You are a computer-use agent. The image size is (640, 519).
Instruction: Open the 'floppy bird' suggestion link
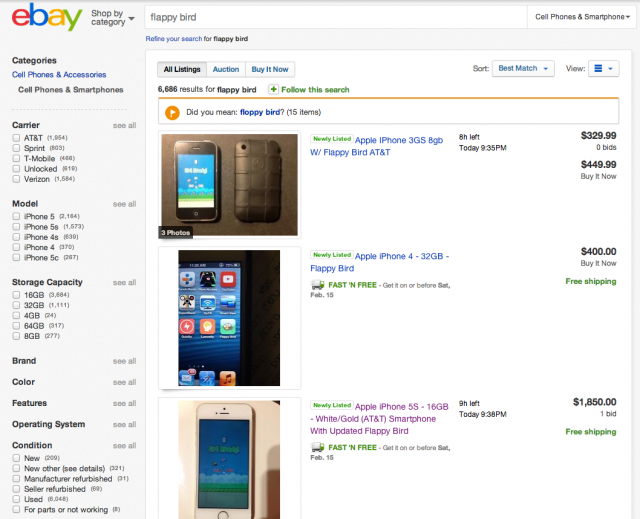coord(260,112)
